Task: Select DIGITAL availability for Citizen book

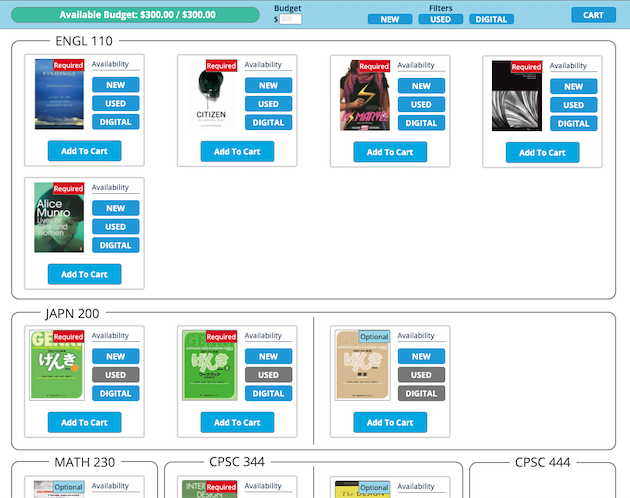Action: (x=268, y=122)
